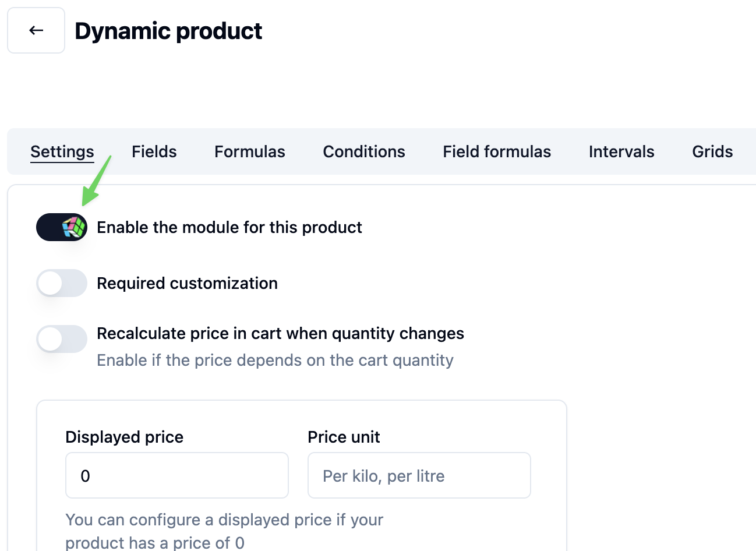The height and width of the screenshot is (551, 756).
Task: Click the cart quantity hint under the toggle
Action: pyautogui.click(x=275, y=360)
